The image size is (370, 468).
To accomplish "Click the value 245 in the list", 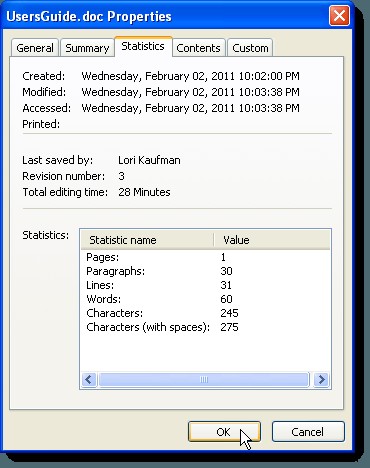I will [229, 313].
